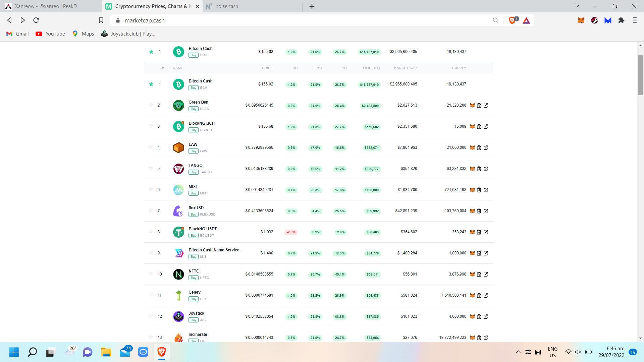
Task: Star the TANGO token
Action: (x=151, y=168)
